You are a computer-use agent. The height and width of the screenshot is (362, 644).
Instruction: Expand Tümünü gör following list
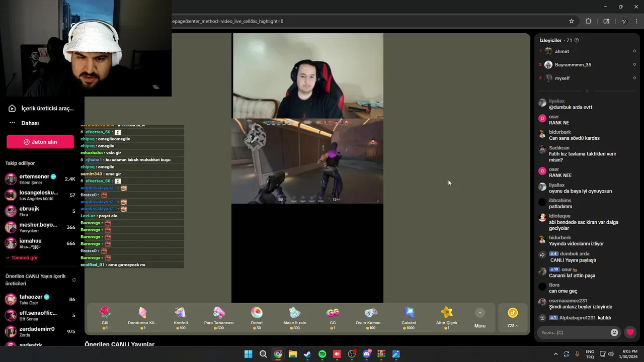[x=22, y=258]
